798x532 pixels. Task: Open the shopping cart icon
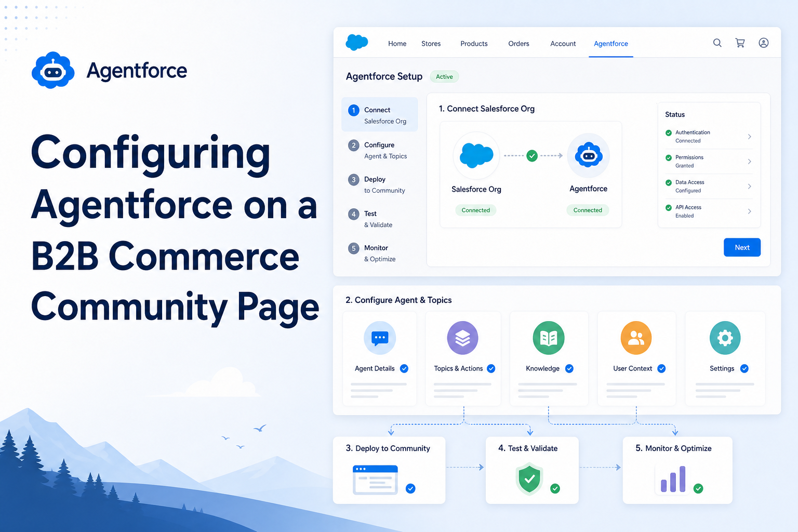click(x=740, y=43)
